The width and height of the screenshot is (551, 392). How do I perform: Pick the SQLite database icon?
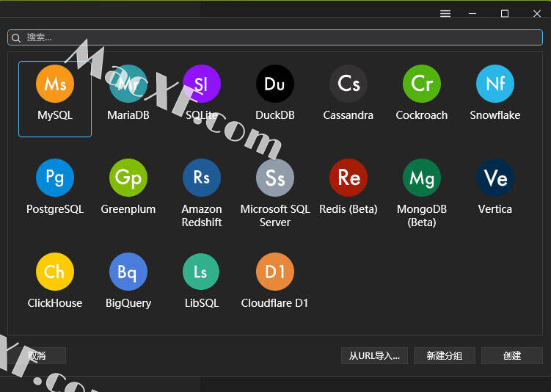pyautogui.click(x=202, y=84)
